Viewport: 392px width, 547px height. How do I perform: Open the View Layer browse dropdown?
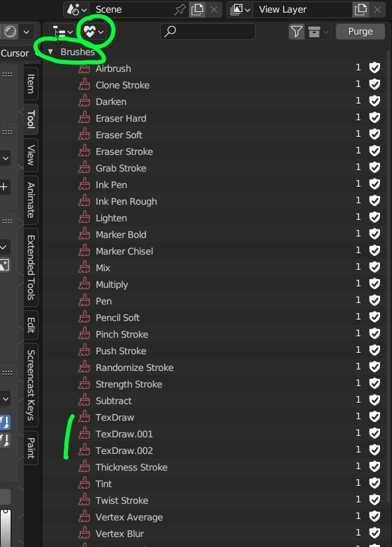click(240, 9)
